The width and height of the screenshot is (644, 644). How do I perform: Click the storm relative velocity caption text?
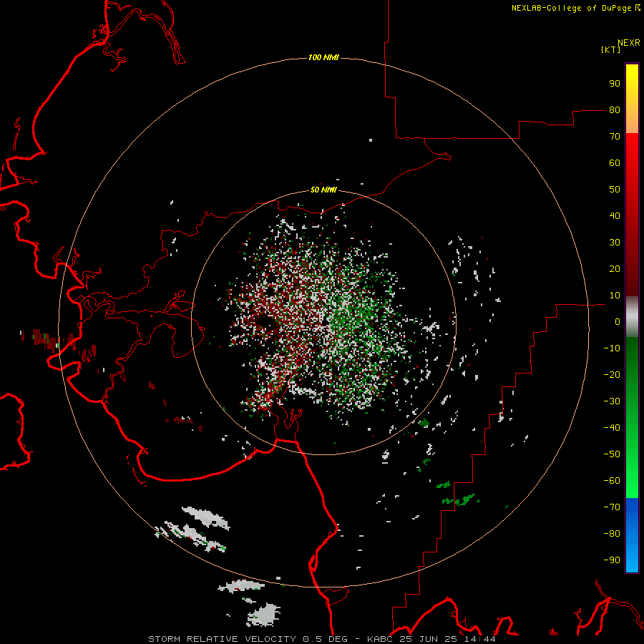tap(322, 639)
